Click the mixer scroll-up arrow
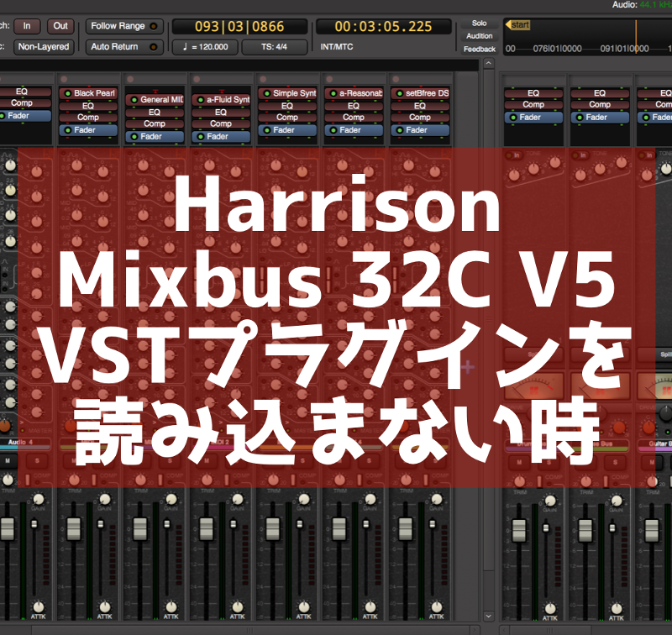 489,65
